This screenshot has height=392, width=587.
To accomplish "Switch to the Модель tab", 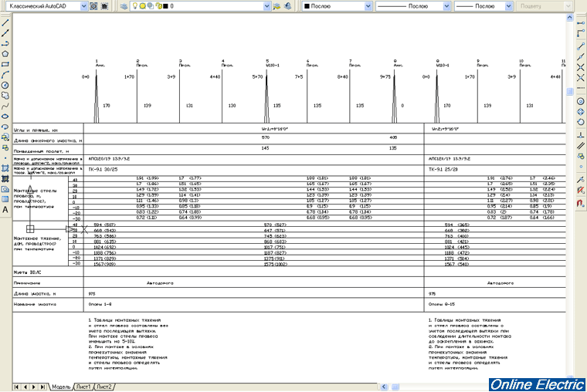I will tap(61, 387).
